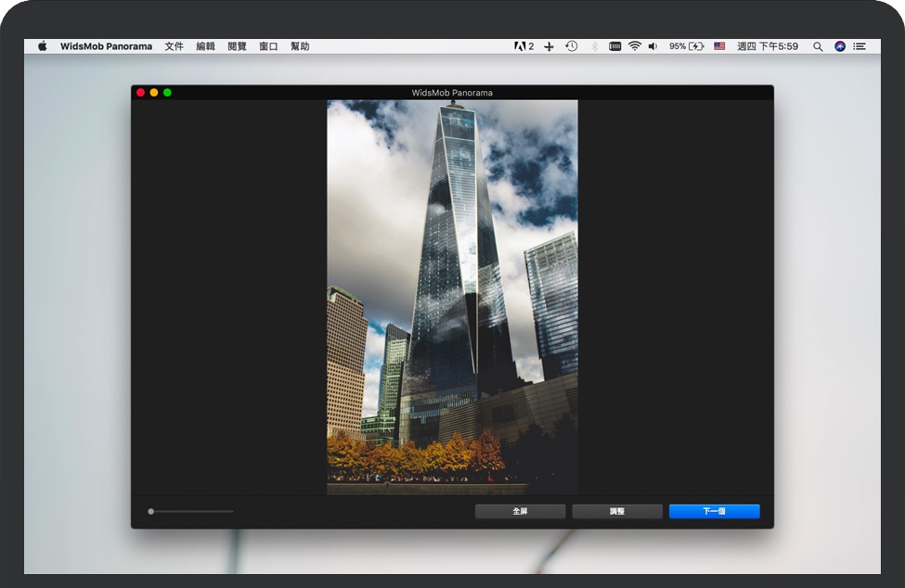Open the 幫助 menu
905x588 pixels.
pyautogui.click(x=300, y=46)
